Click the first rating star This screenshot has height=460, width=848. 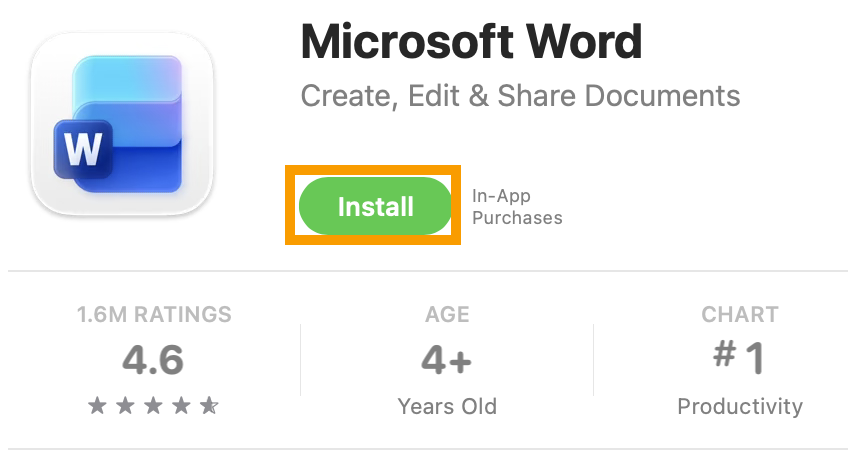(x=98, y=406)
